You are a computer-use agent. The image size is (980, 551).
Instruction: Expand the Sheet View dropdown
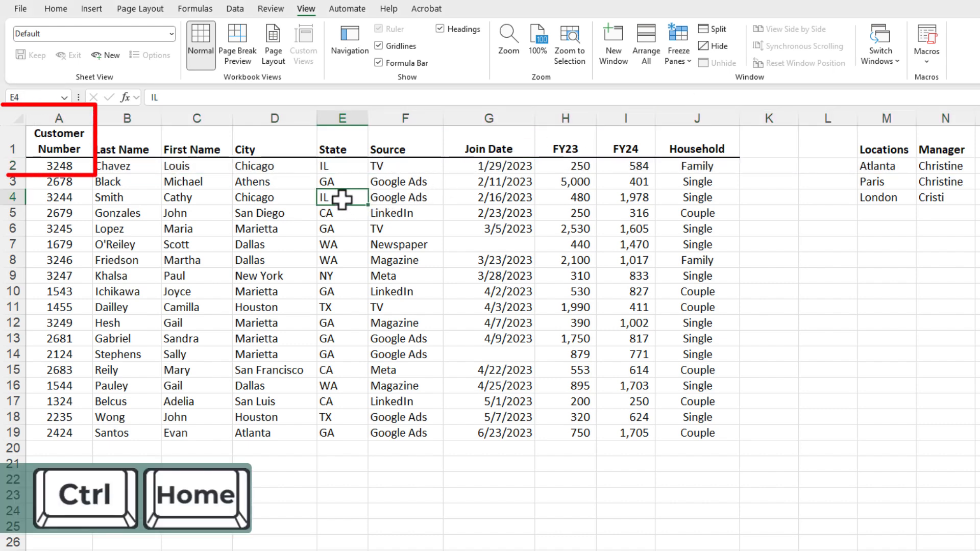click(x=171, y=33)
